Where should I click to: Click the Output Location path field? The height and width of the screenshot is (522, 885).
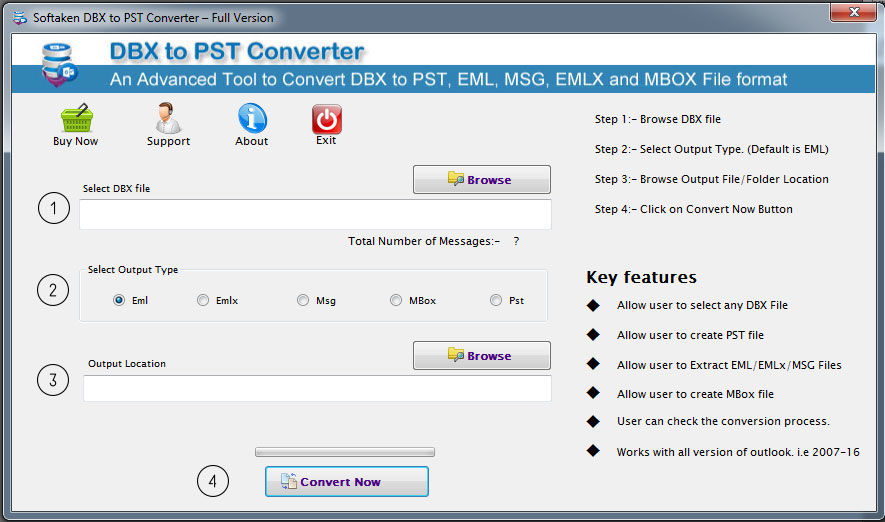pyautogui.click(x=317, y=389)
